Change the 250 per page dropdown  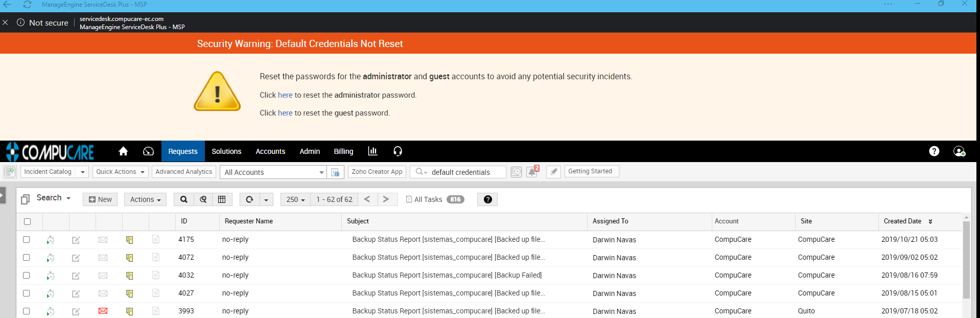tap(295, 199)
